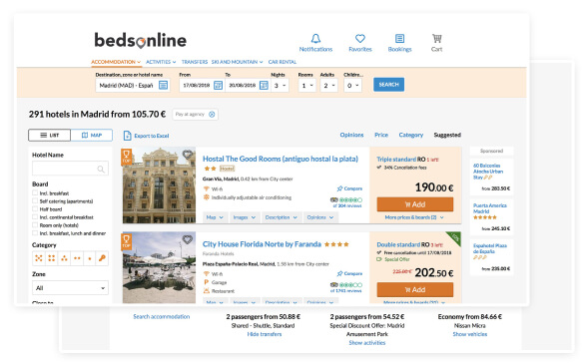Open the Accommodation menu
Image resolution: width=588 pixels, height=364 pixels.
point(116,62)
